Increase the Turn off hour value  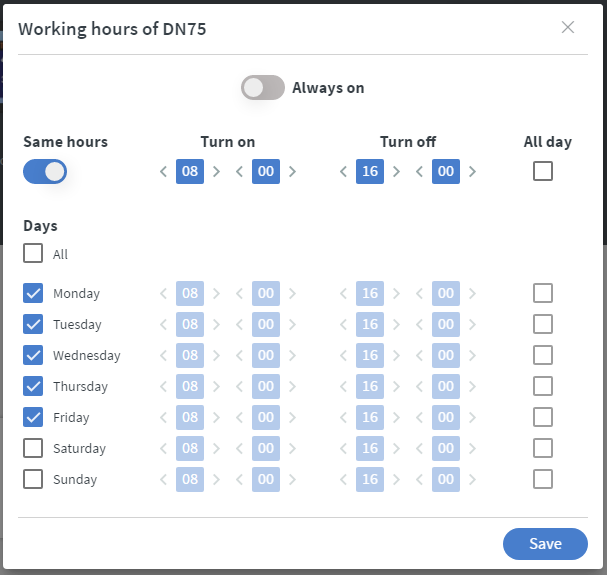pyautogui.click(x=396, y=172)
